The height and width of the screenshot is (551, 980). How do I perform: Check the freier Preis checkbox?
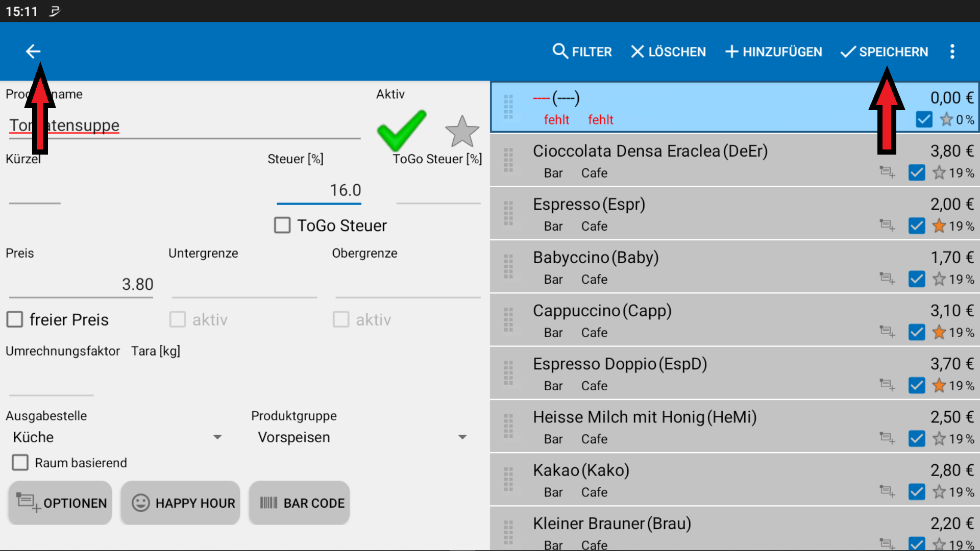pyautogui.click(x=15, y=319)
